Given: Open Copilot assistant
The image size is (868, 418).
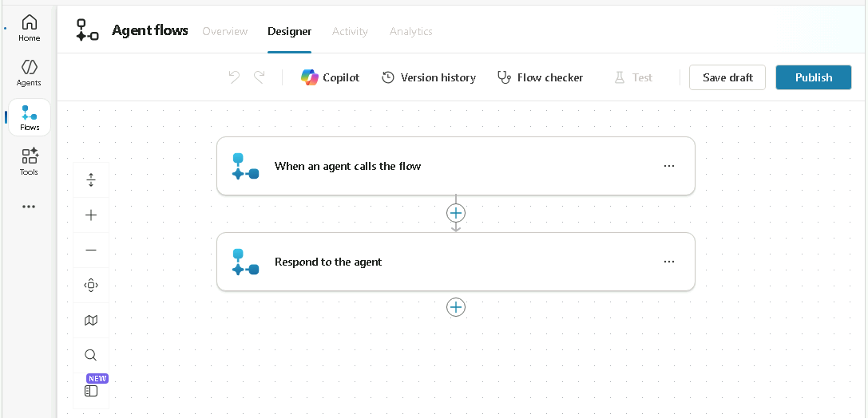Looking at the screenshot, I should click(330, 77).
